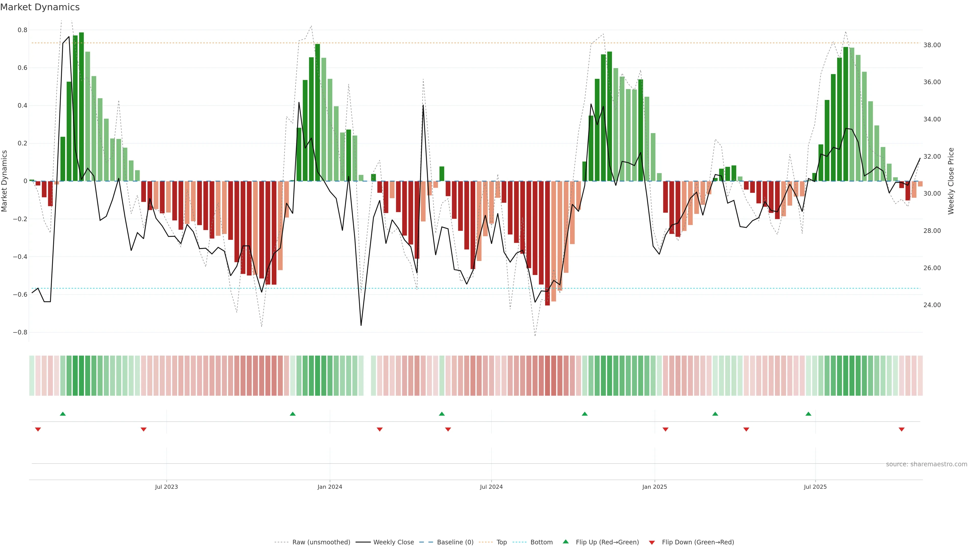This screenshot has width=980, height=551.
Task: Click the leftmost green flip-up triangle marker
Action: click(63, 414)
